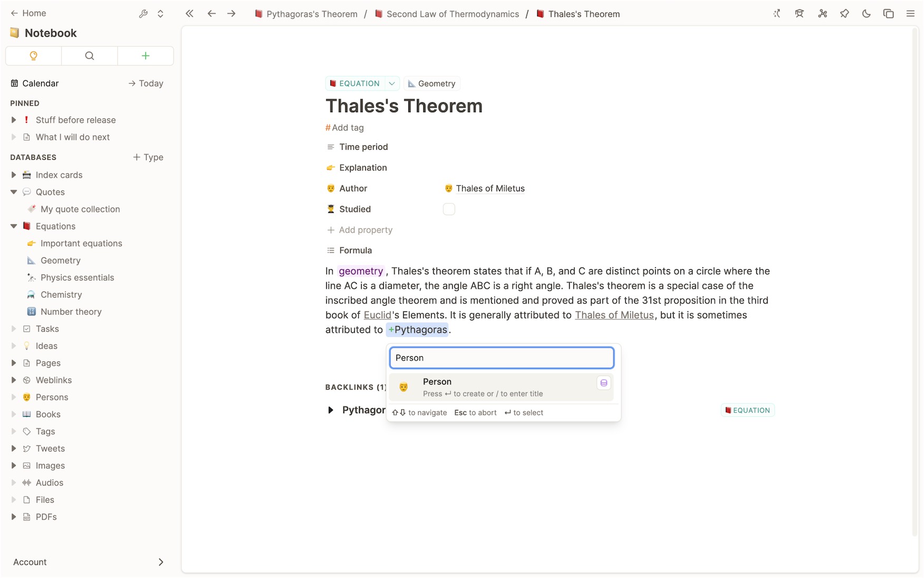Click Audios waveform icon
The width and height of the screenshot is (924, 578).
(27, 483)
